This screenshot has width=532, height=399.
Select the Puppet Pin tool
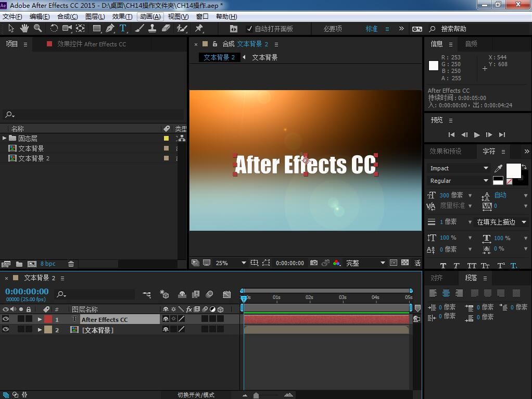tap(199, 29)
